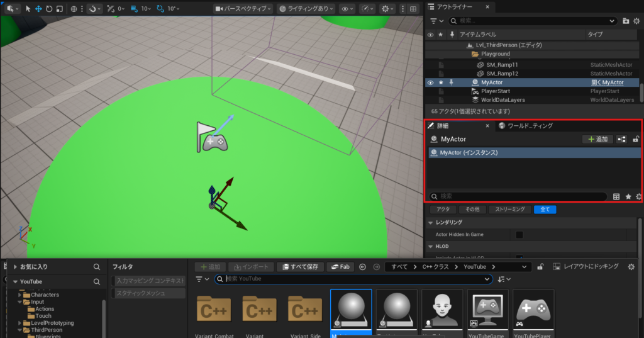Click the lock icon in the 詳細 panel

coord(636,139)
